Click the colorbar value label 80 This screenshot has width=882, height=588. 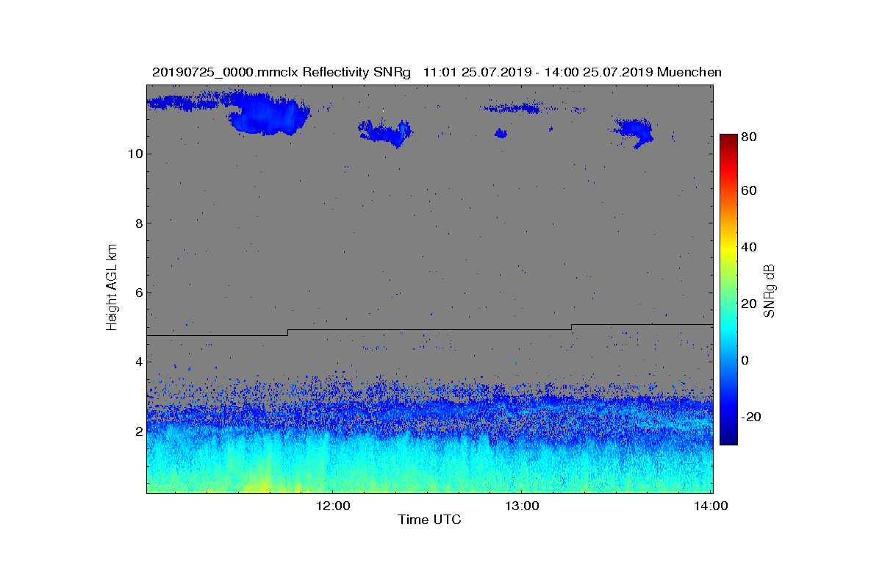750,136
